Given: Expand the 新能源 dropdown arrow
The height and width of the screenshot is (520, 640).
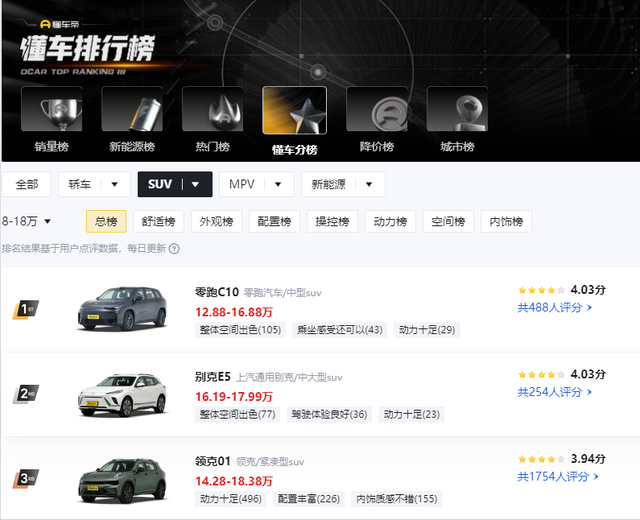Looking at the screenshot, I should [369, 184].
